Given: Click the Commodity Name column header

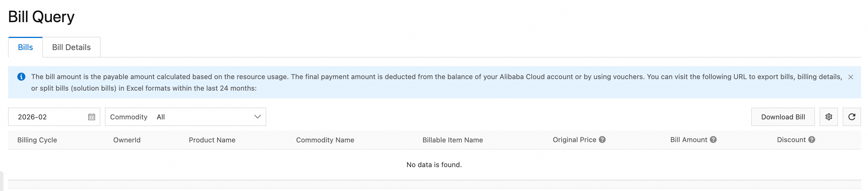Looking at the screenshot, I should pos(325,140).
